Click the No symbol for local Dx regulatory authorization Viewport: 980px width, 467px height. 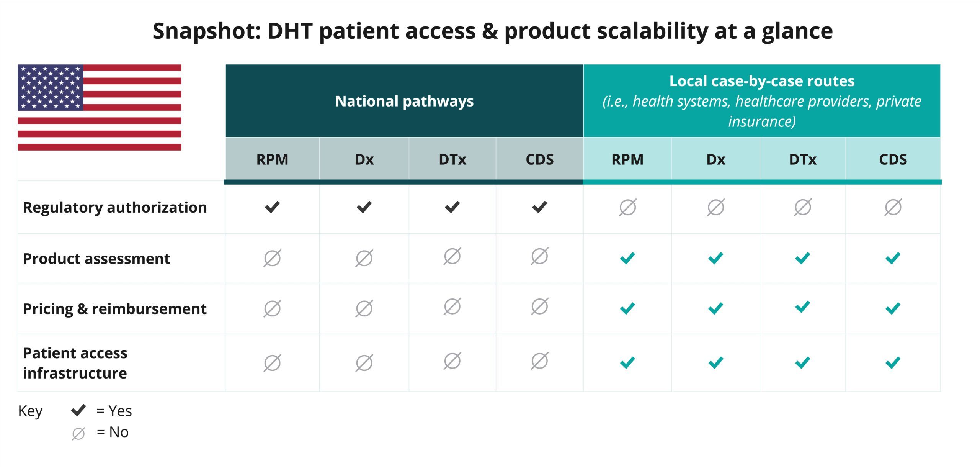715,207
